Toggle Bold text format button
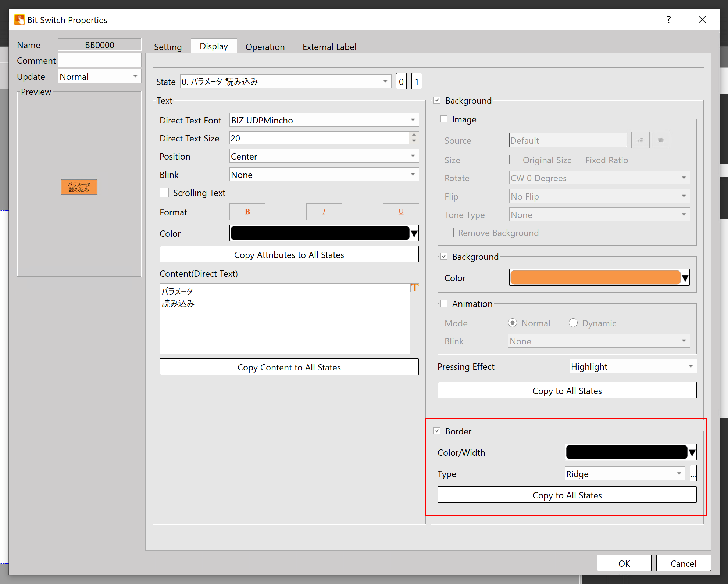Screen dimensions: 728x584 click(x=247, y=212)
